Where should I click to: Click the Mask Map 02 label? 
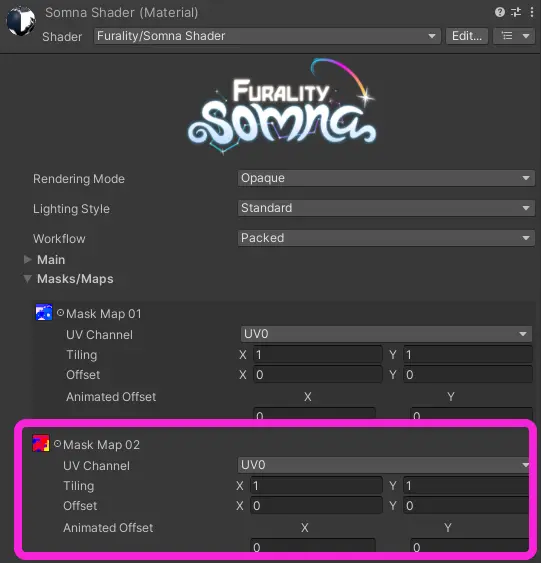pos(101,445)
